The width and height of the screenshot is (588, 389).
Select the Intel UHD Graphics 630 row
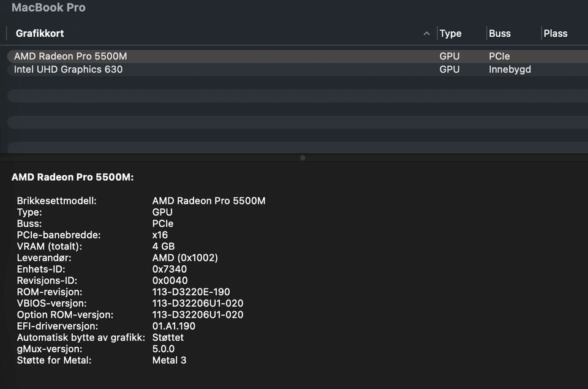point(68,70)
